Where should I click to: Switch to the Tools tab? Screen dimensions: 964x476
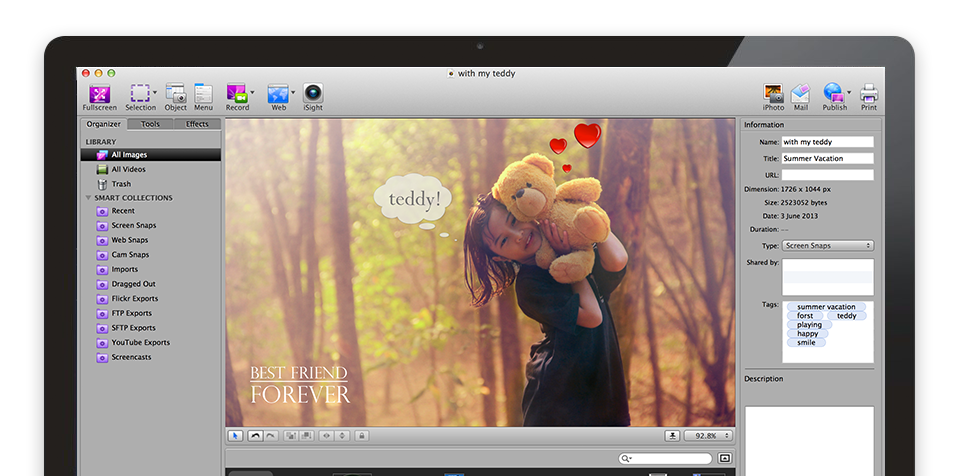[x=150, y=124]
